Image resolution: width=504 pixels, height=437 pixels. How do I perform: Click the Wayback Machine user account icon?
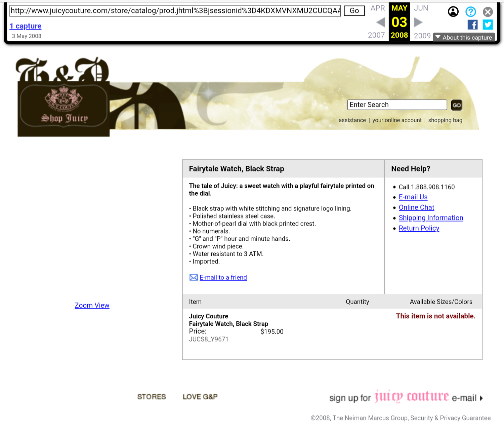[x=453, y=12]
